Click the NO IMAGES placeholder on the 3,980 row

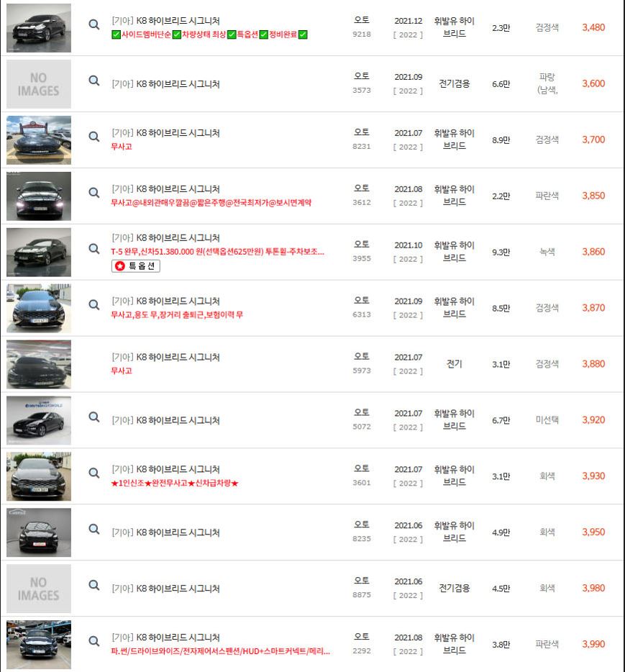(39, 589)
